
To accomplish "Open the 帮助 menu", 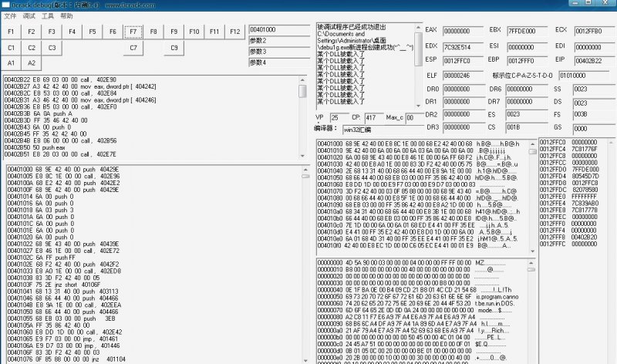I will click(x=66, y=16).
